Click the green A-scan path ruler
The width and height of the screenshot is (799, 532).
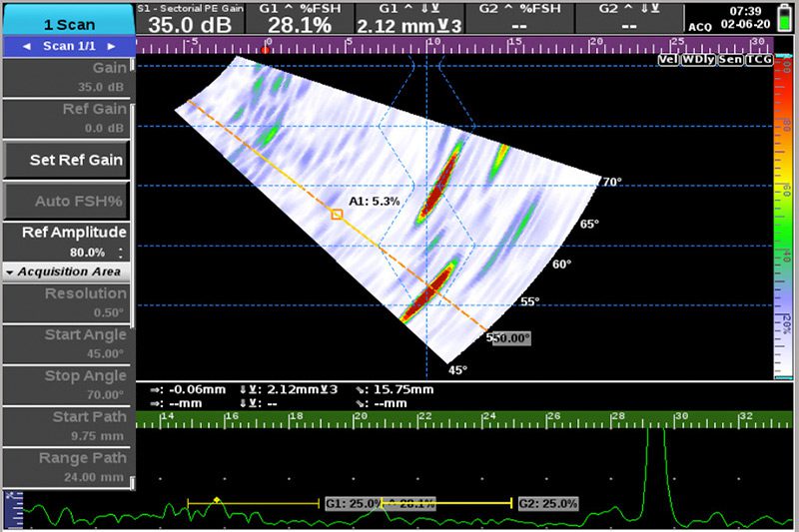[464, 419]
